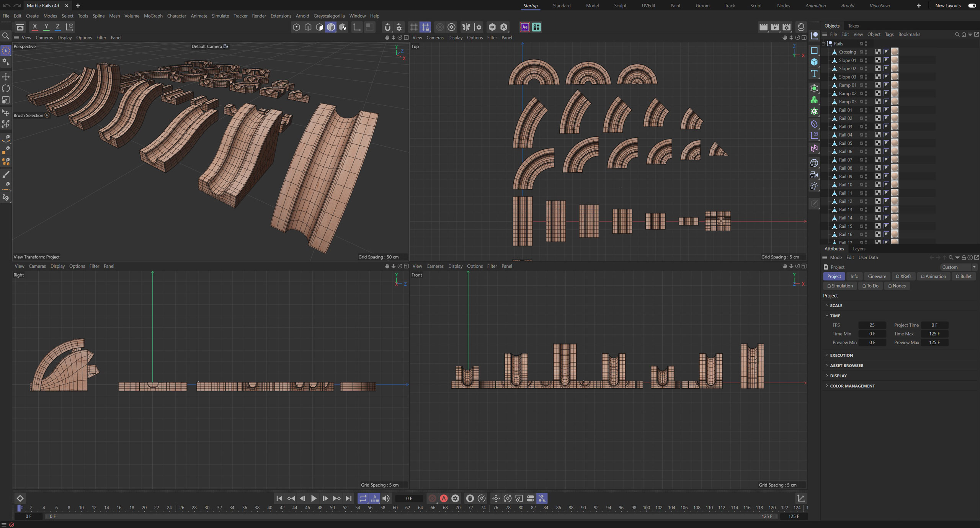
Task: Click the Slope 01 material tag swatch
Action: tap(895, 60)
